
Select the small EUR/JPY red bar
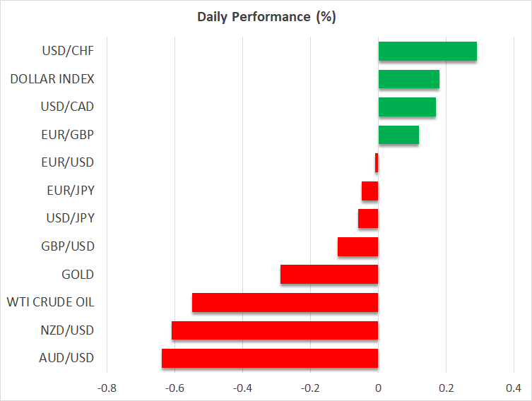coord(370,191)
